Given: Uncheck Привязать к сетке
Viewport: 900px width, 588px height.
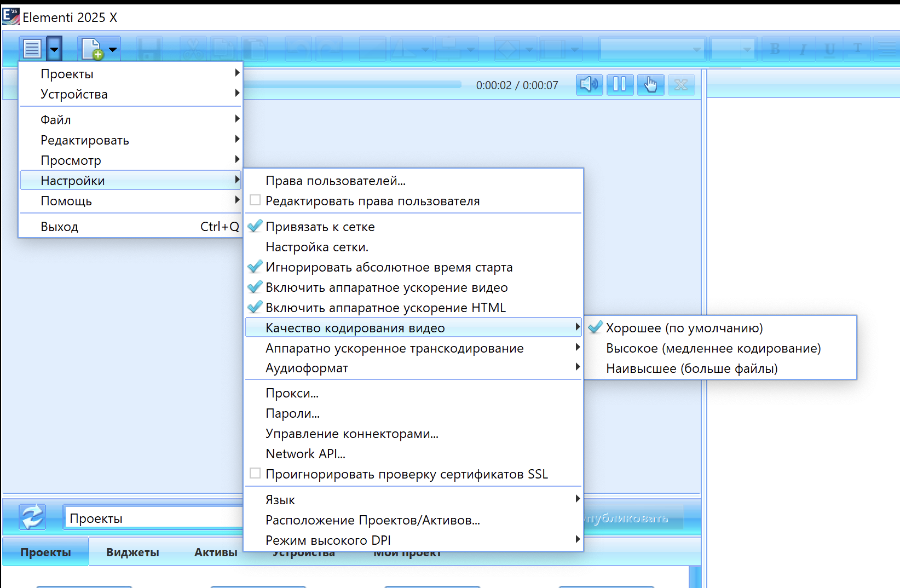Looking at the screenshot, I should point(413,227).
